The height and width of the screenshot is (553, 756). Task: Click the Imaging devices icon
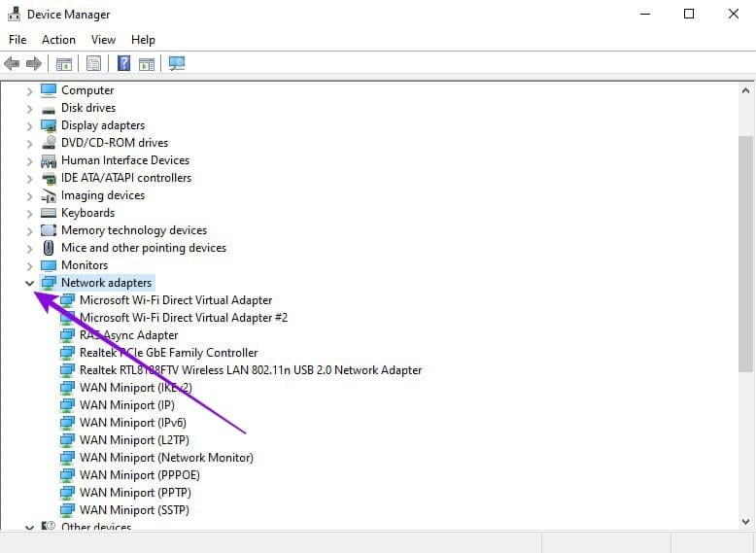click(x=49, y=195)
